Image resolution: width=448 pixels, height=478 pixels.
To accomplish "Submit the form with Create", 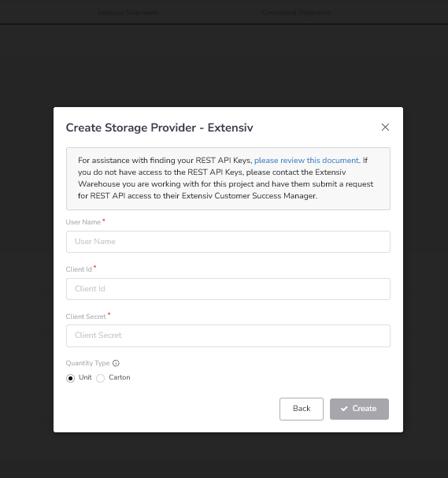I will tap(359, 409).
